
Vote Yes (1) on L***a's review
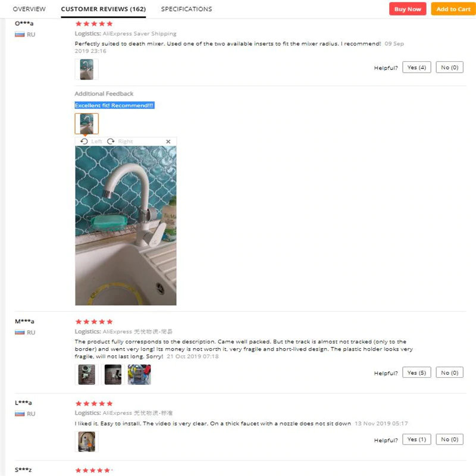(x=416, y=439)
